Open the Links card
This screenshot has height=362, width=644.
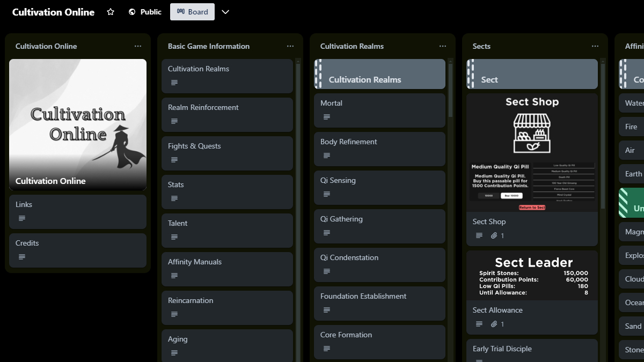click(78, 212)
